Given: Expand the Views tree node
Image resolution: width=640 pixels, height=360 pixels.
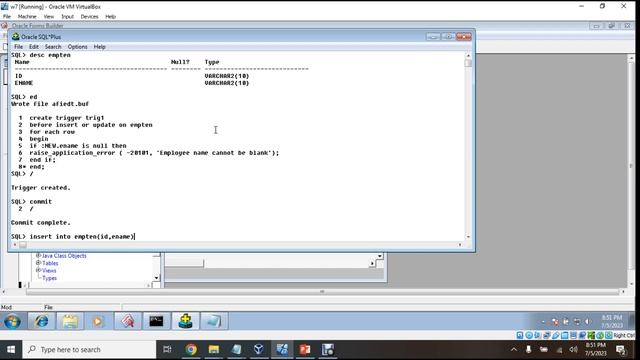Looking at the screenshot, I should [38, 270].
